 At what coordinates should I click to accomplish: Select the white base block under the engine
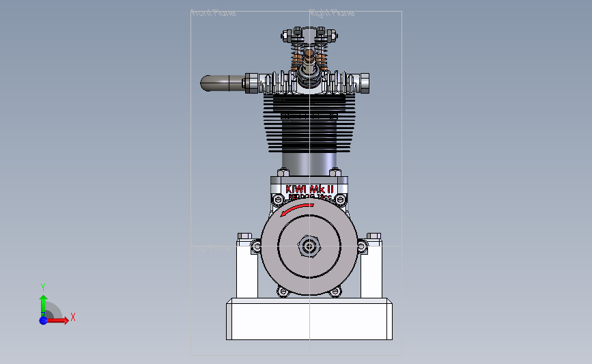pos(309,319)
